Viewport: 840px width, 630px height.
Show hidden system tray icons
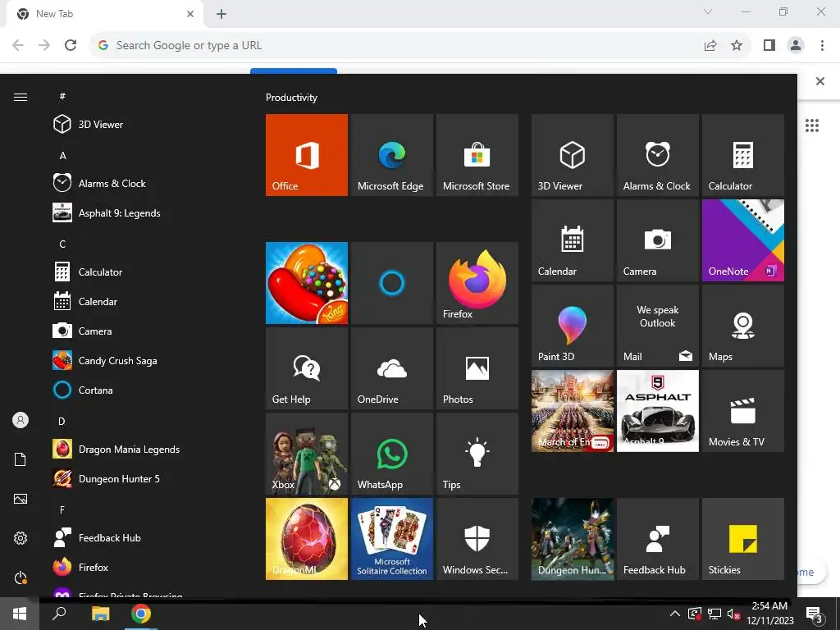(x=675, y=614)
